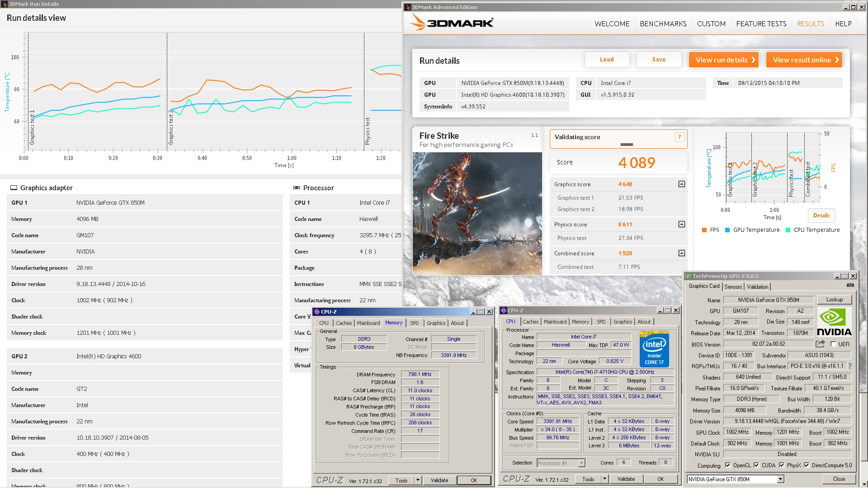Image resolution: width=868 pixels, height=488 pixels.
Task: Open the Processor #1 selection dropdown
Action: (x=582, y=463)
